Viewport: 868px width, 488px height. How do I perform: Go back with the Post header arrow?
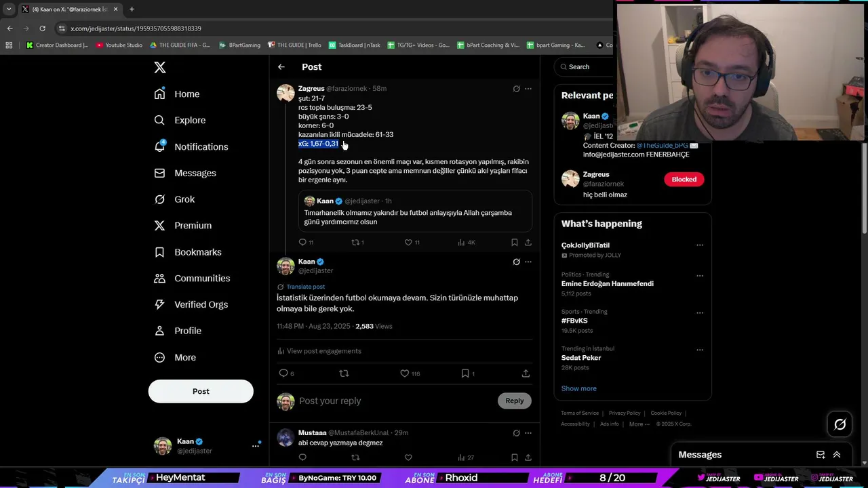point(281,66)
